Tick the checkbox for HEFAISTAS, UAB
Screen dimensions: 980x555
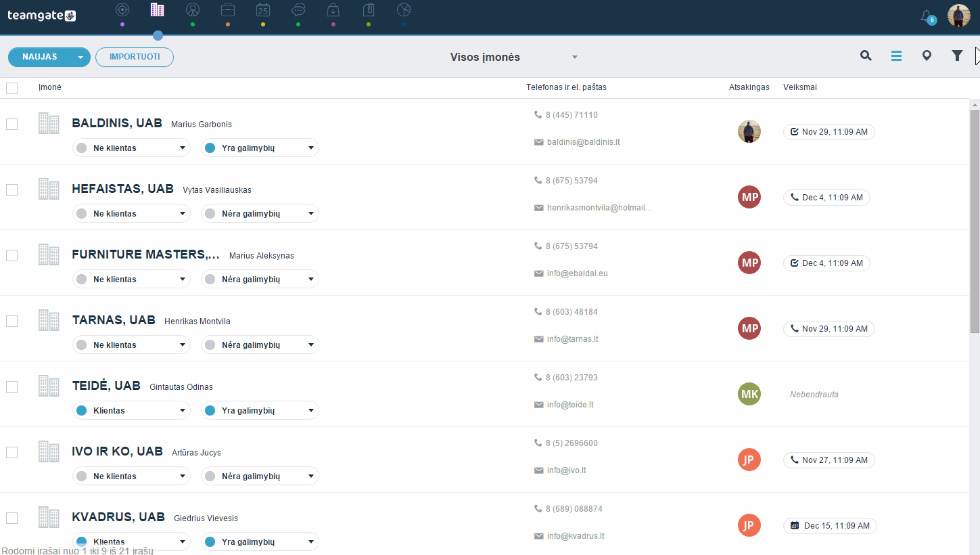[11, 190]
